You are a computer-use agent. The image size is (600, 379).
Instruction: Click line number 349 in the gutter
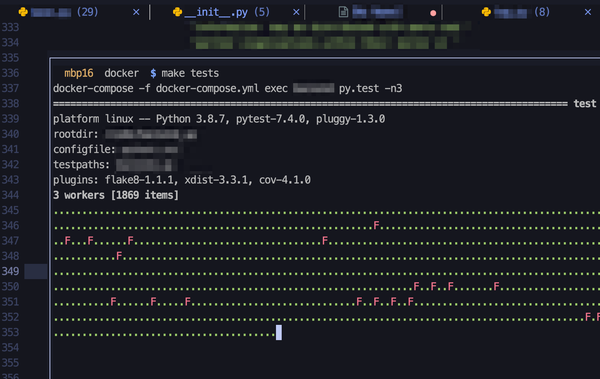pyautogui.click(x=10, y=271)
